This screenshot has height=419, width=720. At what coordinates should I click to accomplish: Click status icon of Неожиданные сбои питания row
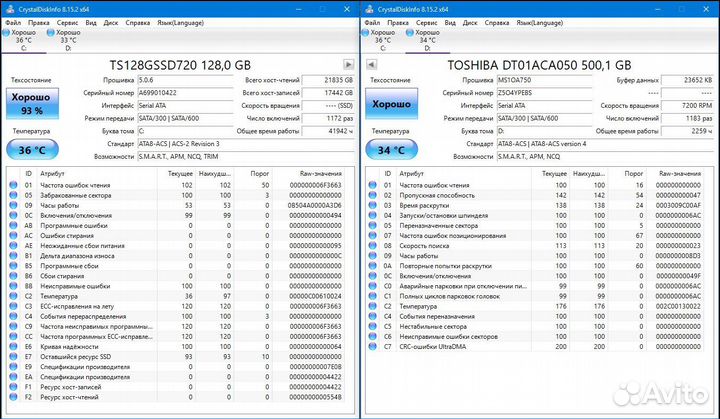13,246
